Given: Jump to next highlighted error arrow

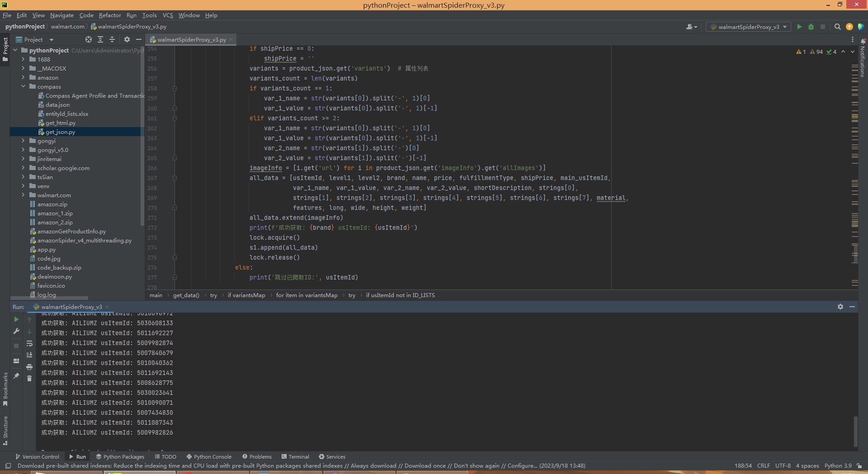Looking at the screenshot, I should click(x=853, y=52).
